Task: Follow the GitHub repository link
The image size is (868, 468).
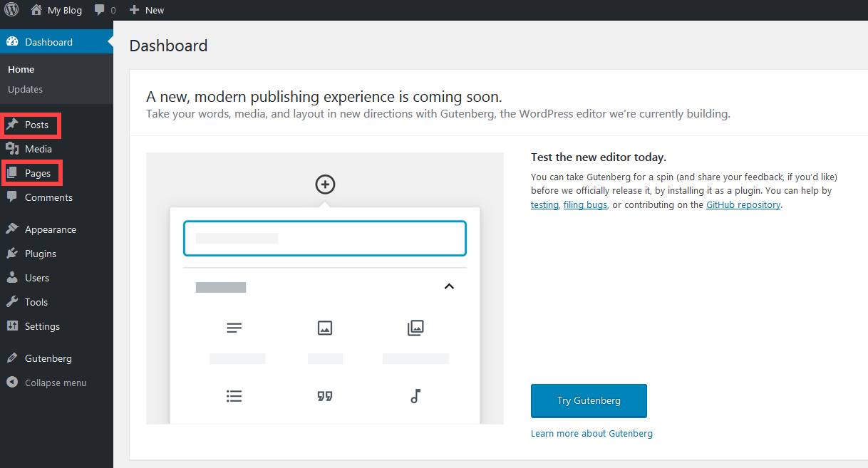Action: pos(743,204)
